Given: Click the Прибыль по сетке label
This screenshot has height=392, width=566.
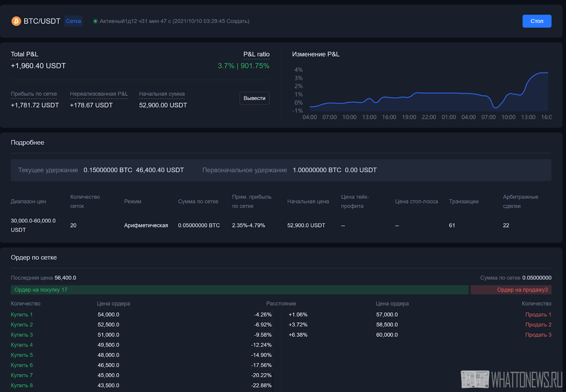Looking at the screenshot, I should click(34, 94).
